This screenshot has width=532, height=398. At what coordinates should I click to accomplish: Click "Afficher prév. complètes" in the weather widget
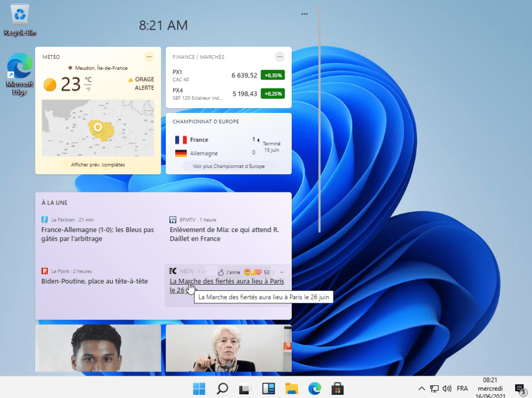click(98, 165)
